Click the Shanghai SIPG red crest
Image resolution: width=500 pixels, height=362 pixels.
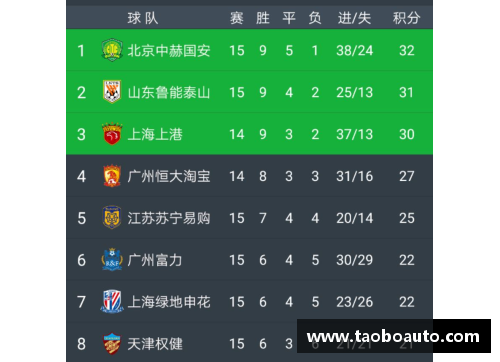point(112,134)
